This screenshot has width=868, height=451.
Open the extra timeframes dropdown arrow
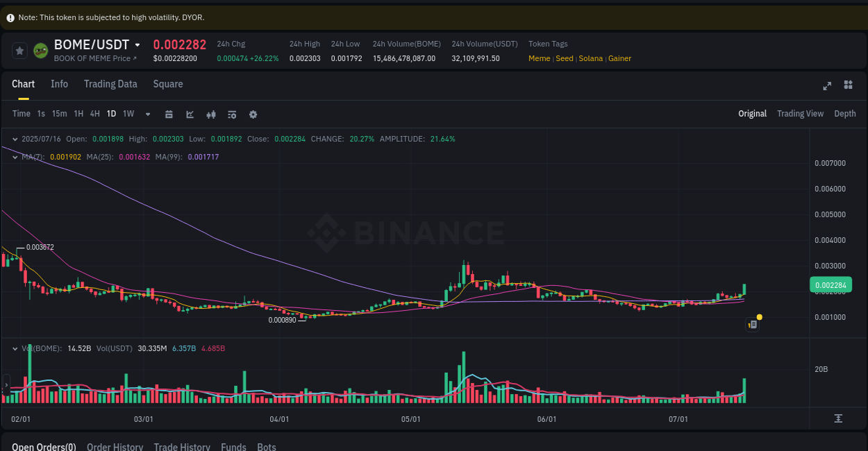pos(147,114)
